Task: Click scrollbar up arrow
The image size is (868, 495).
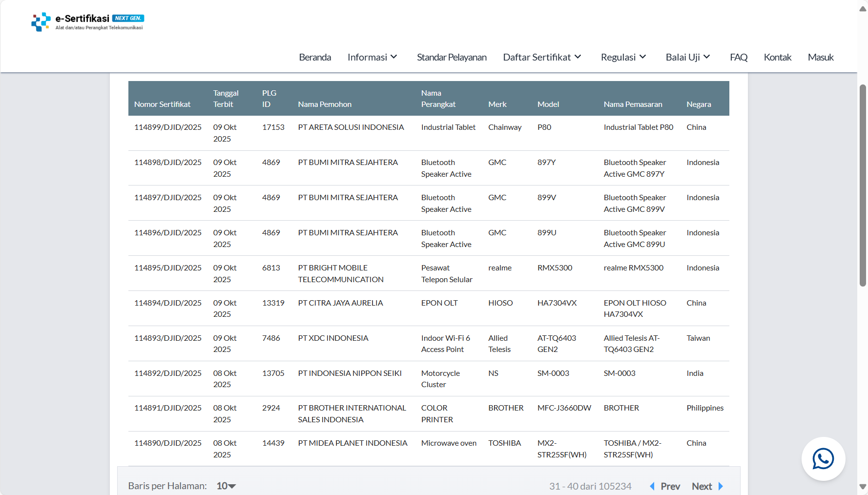Action: [x=863, y=9]
